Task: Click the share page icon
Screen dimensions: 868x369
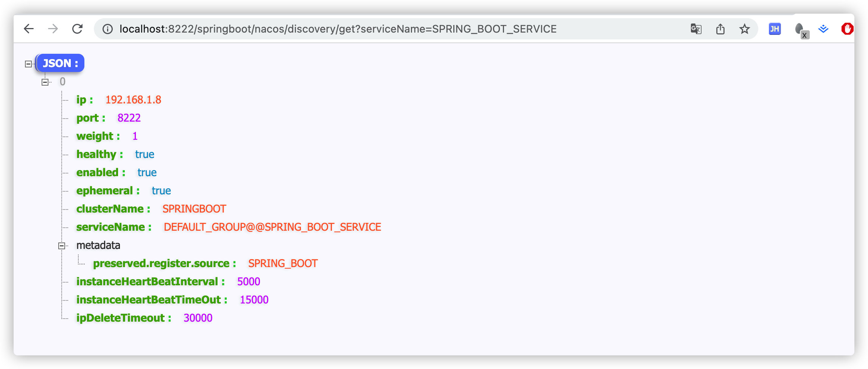Action: coord(720,28)
